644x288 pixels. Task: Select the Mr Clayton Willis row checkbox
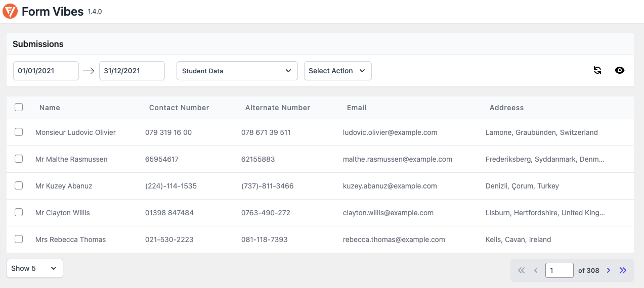(x=19, y=212)
